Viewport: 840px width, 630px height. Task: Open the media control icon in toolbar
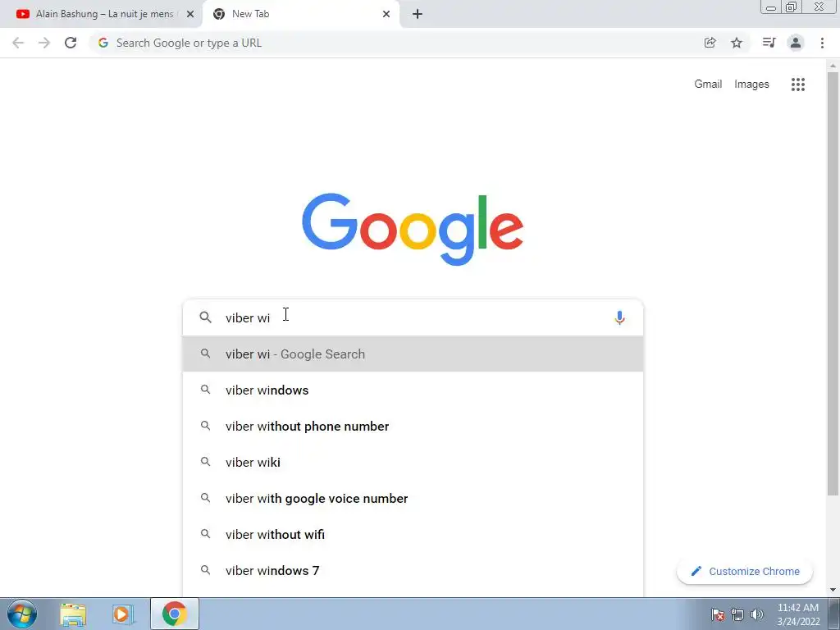click(769, 43)
